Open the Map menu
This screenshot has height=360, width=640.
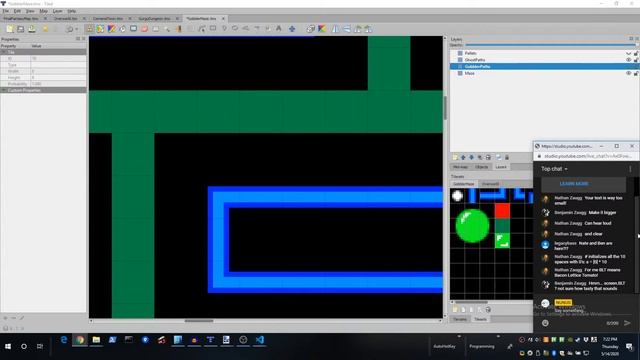43,11
